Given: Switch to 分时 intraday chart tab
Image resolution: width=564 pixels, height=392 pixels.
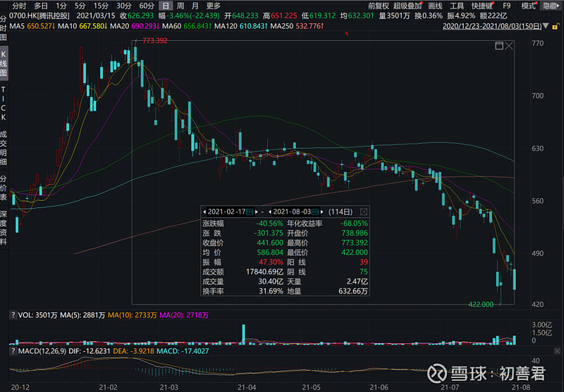Looking at the screenshot, I should [x=19, y=6].
